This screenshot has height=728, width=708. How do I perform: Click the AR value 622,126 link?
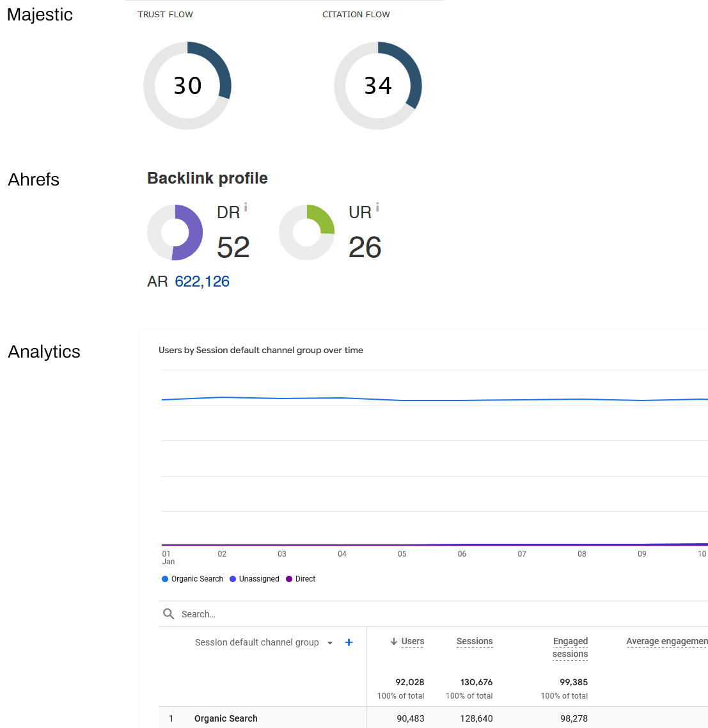[202, 281]
